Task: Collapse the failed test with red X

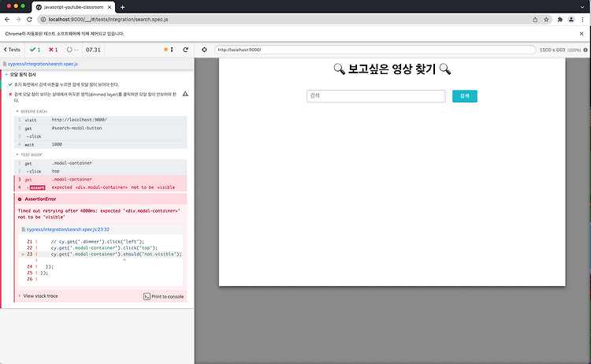Action: (95, 97)
